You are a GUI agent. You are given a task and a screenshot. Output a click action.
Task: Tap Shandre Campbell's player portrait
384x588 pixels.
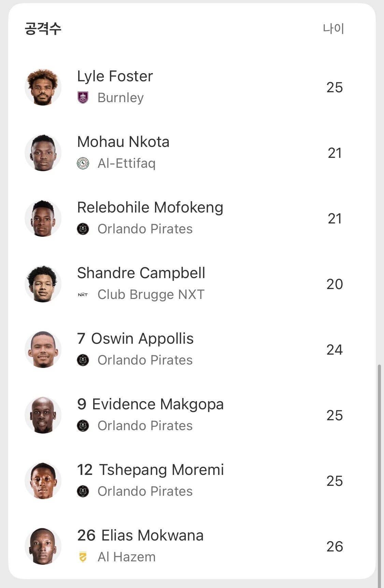click(x=43, y=284)
